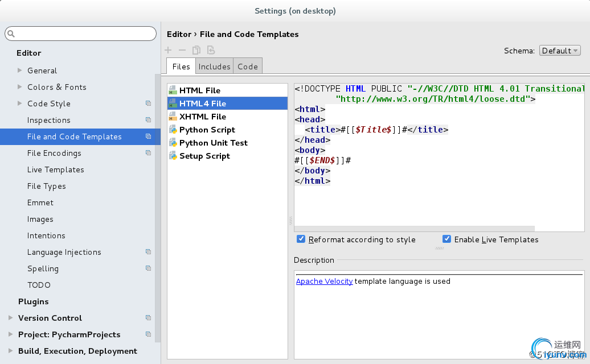Click project-level icon next to File Encodings
Screen dimensions: 590x364
pos(148,153)
